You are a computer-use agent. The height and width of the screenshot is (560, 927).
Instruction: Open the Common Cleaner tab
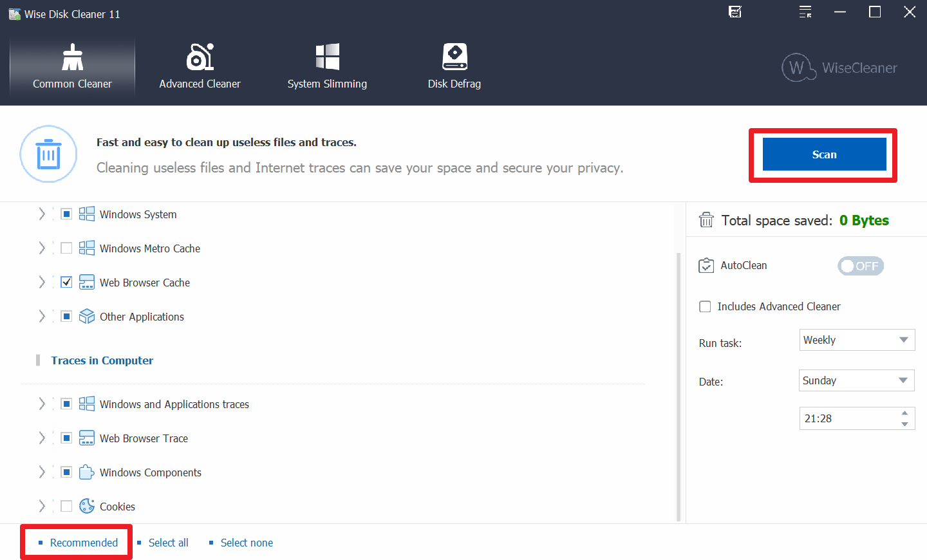72,67
